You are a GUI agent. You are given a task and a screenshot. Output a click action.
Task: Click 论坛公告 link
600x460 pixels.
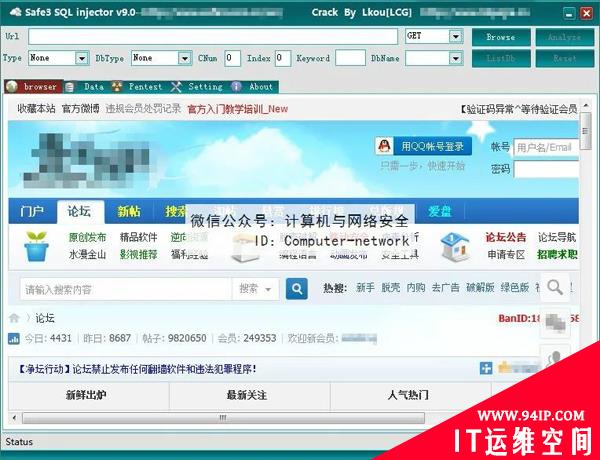click(506, 238)
